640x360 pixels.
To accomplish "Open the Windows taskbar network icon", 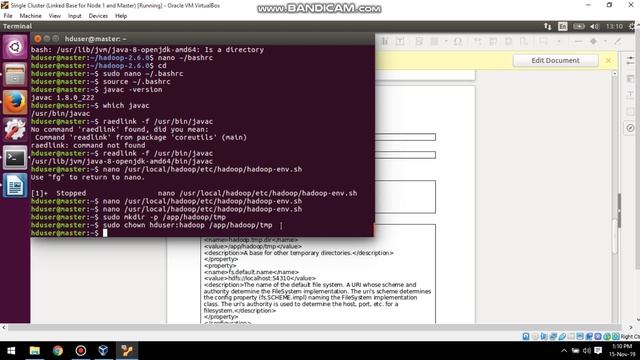I will (x=575, y=351).
